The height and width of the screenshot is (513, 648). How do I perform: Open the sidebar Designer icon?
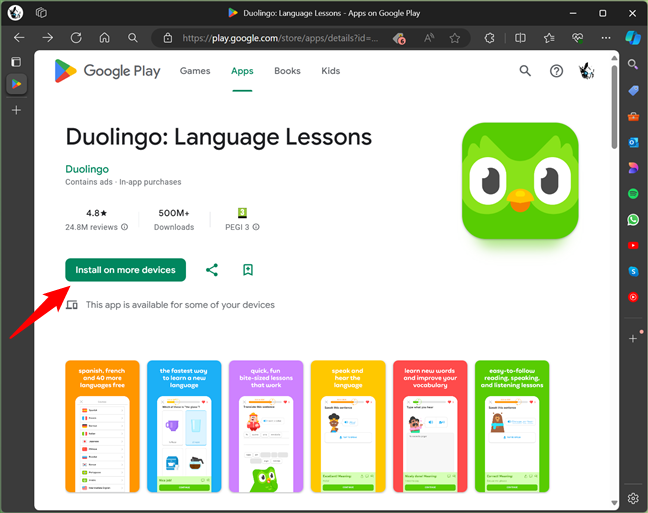[x=633, y=168]
